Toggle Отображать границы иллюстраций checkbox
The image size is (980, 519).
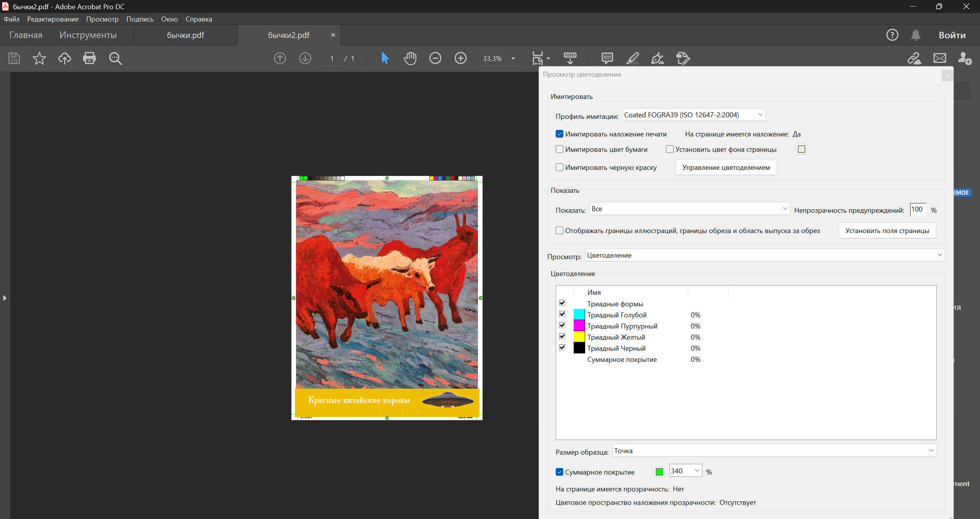[x=560, y=231]
